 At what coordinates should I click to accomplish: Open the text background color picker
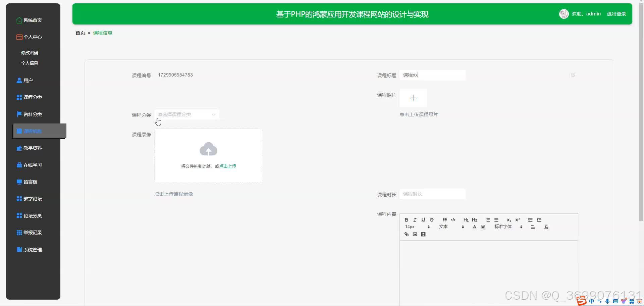[483, 227]
